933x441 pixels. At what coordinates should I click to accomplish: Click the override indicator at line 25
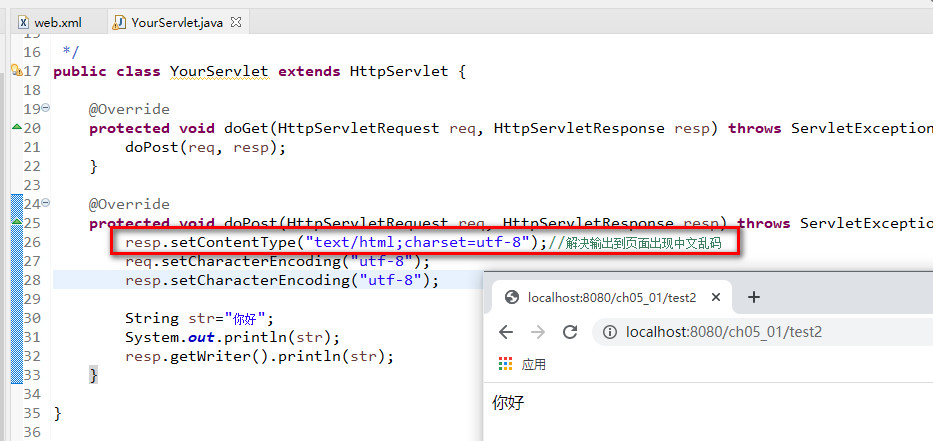pos(17,221)
